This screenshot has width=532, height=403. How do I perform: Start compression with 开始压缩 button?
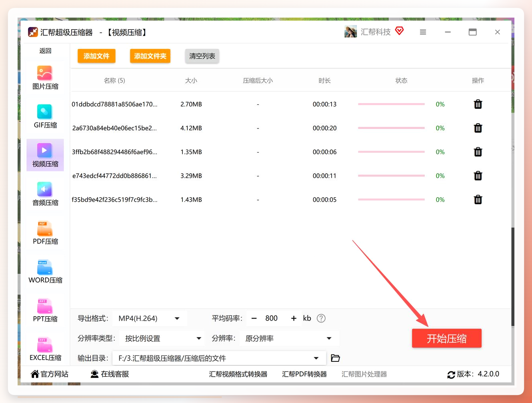447,339
